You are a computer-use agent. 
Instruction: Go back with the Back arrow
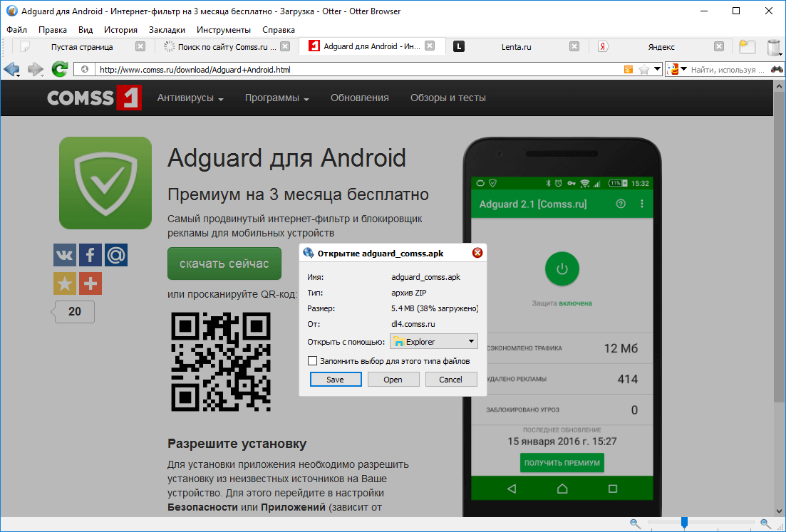tap(11, 69)
